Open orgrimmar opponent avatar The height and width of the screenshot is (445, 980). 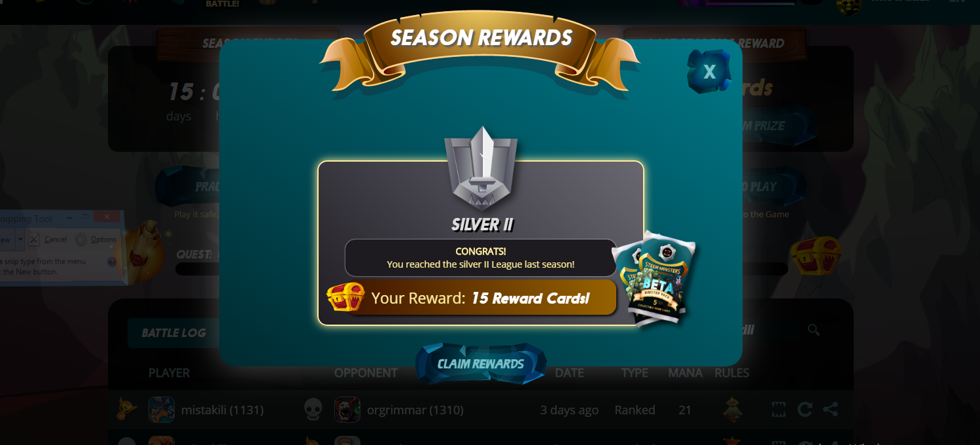pos(347,410)
